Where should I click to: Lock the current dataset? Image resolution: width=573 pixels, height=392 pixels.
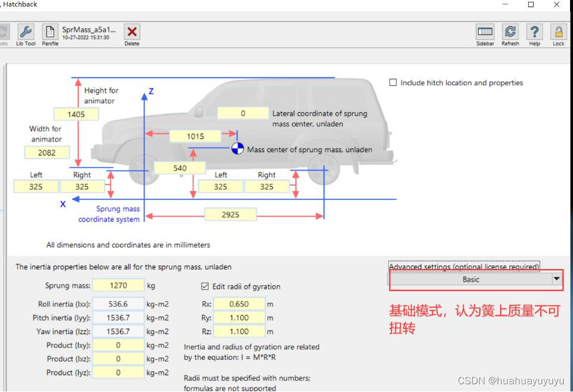tap(559, 33)
